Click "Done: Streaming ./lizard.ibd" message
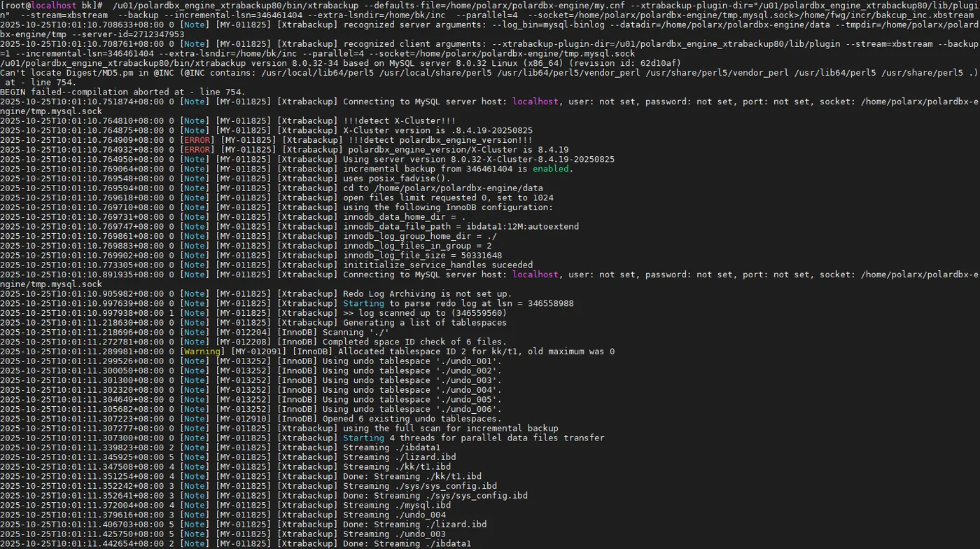 (414, 524)
